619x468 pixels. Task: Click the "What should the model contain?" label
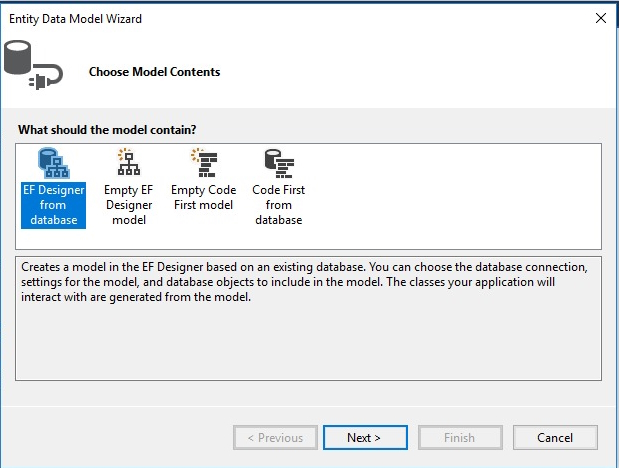[x=107, y=130]
